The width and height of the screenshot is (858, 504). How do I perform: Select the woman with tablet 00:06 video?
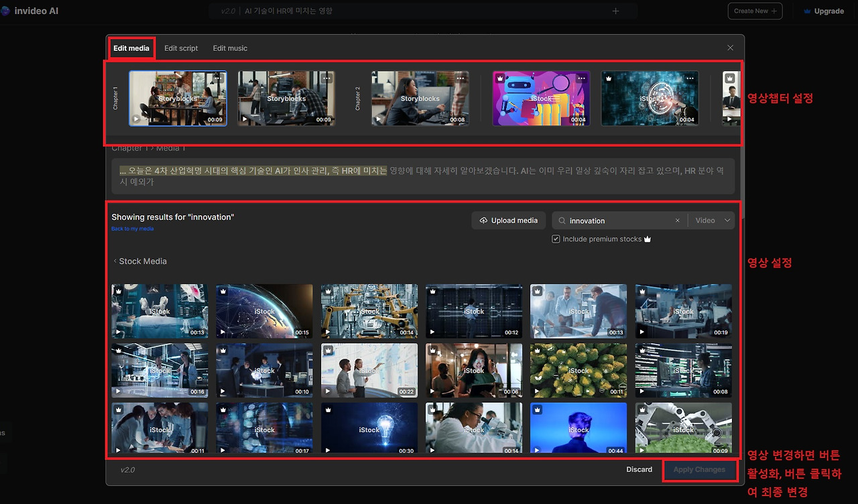coord(474,371)
